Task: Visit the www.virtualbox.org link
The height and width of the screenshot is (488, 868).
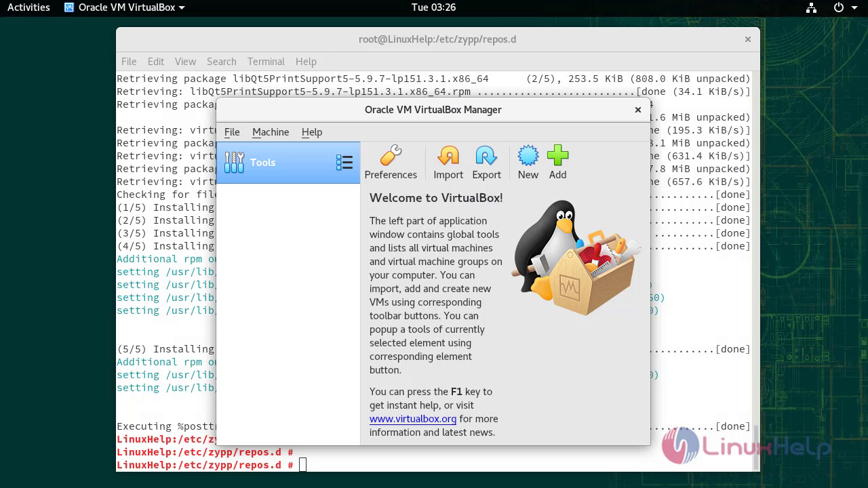Action: 413,419
